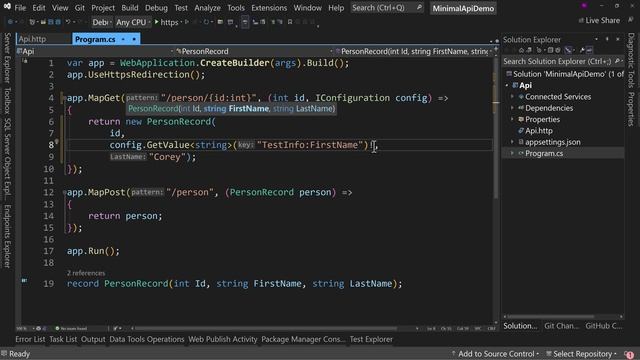Toggle the highlighted comment-out toolbar button
Viewport: 640px width, 360px height.
coord(245,22)
